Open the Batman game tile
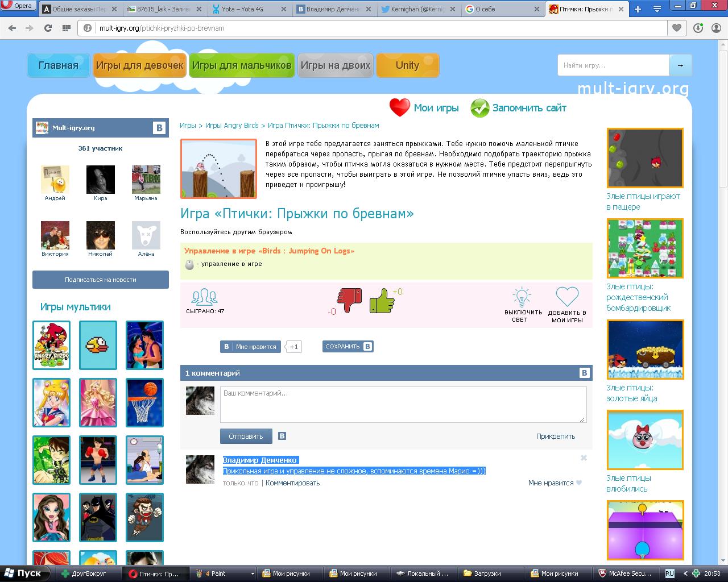The height and width of the screenshot is (582, 728). tap(98, 517)
